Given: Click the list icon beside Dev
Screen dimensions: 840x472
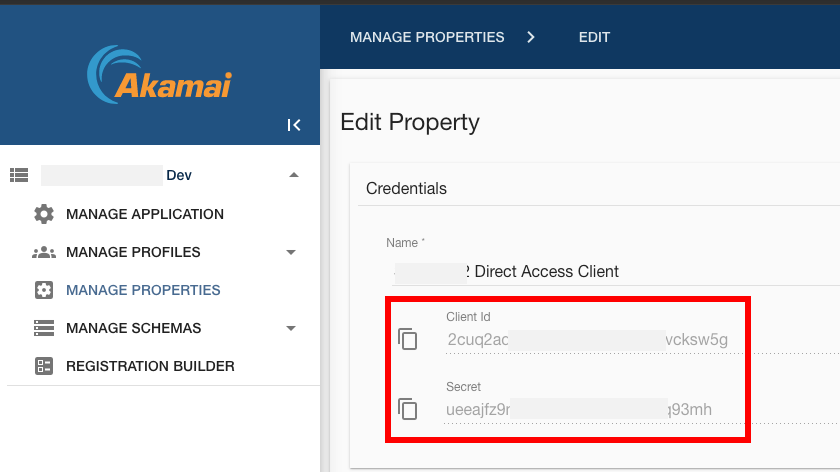Looking at the screenshot, I should tap(19, 175).
